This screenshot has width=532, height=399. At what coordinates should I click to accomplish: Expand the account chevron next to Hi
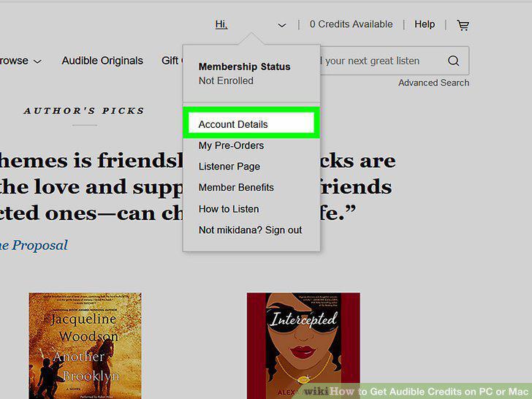coord(281,26)
